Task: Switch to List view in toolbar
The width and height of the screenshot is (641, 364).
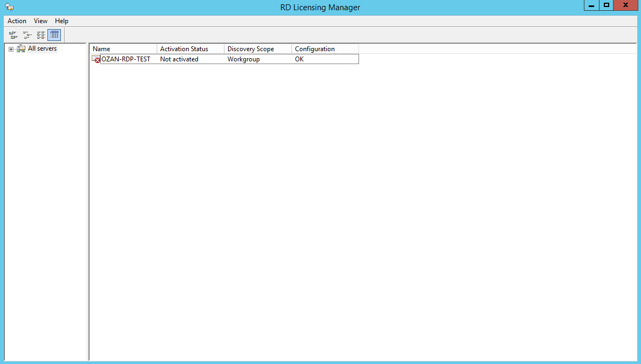Action: (x=41, y=35)
